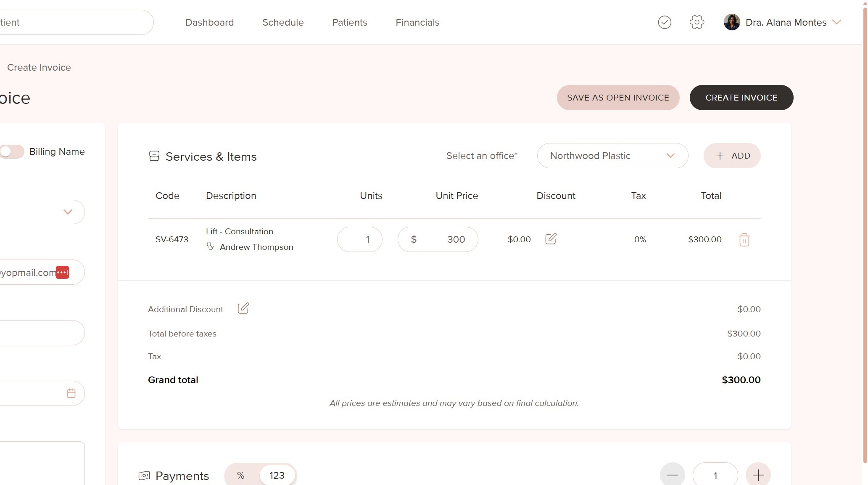Toggle the Billing Name switch
Viewport: 868px width, 485px height.
tap(12, 151)
